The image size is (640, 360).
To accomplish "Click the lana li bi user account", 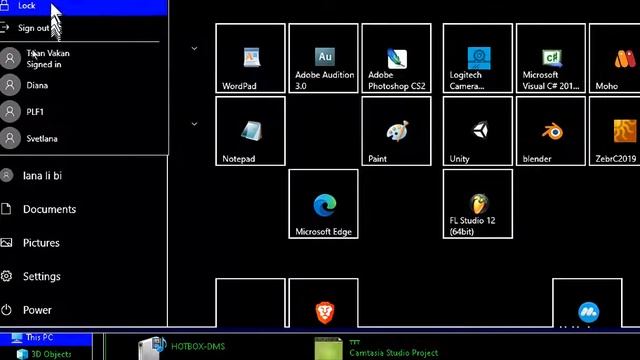I will click(83, 176).
